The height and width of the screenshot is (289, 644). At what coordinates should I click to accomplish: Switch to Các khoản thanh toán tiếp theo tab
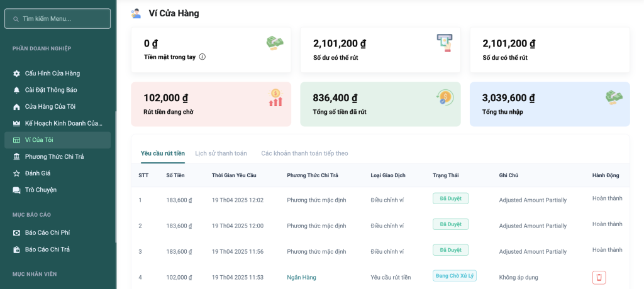coord(304,153)
